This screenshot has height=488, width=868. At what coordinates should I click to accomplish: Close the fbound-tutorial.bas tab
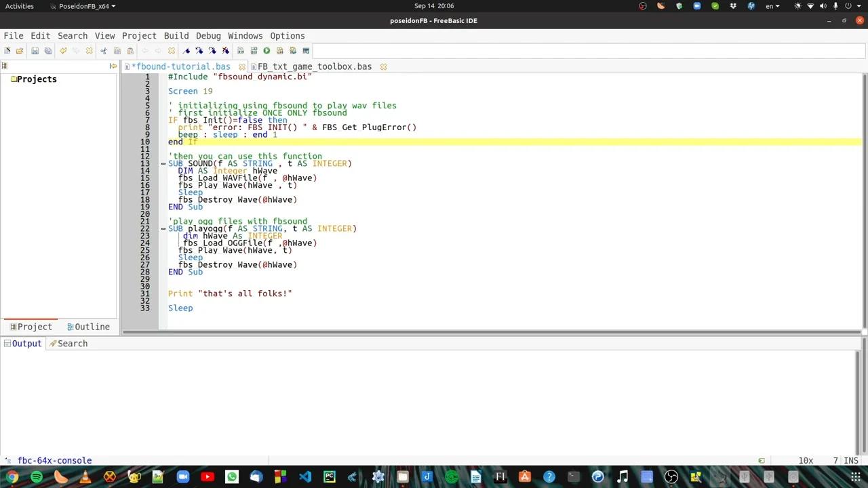pos(243,66)
